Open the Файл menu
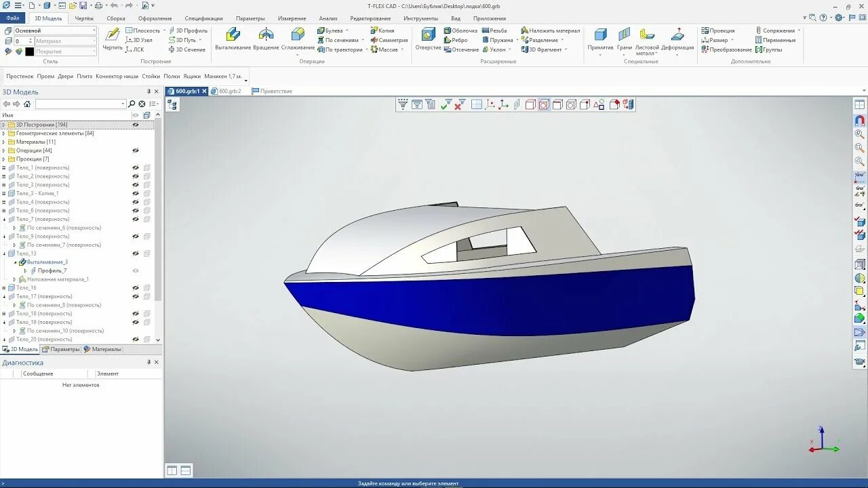This screenshot has height=488, width=868. click(13, 18)
